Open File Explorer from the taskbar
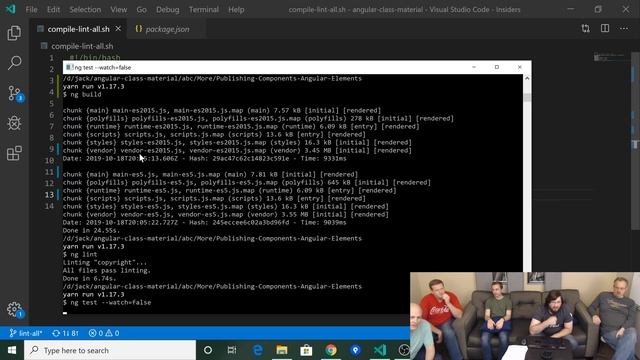The image size is (640, 360). coord(282,350)
